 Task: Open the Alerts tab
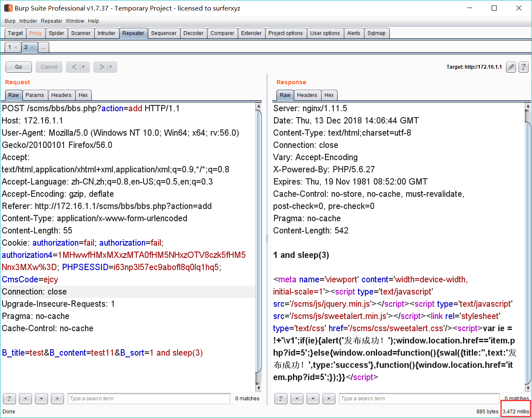click(x=354, y=33)
